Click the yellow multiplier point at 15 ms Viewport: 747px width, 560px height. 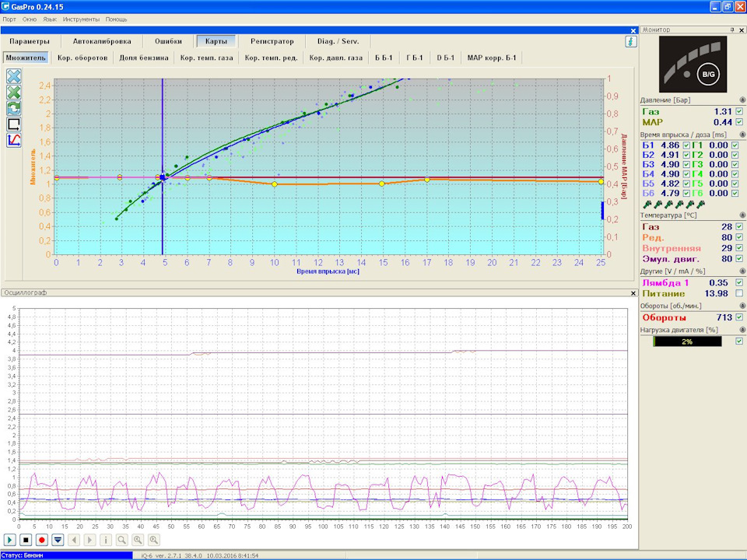click(381, 184)
